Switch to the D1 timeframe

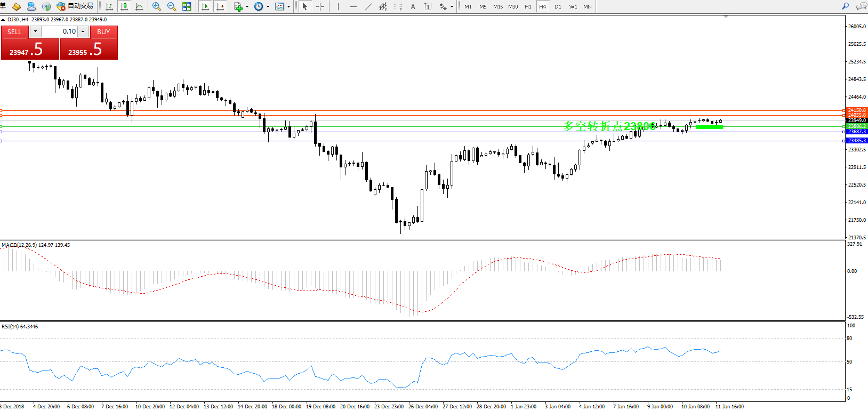click(558, 6)
